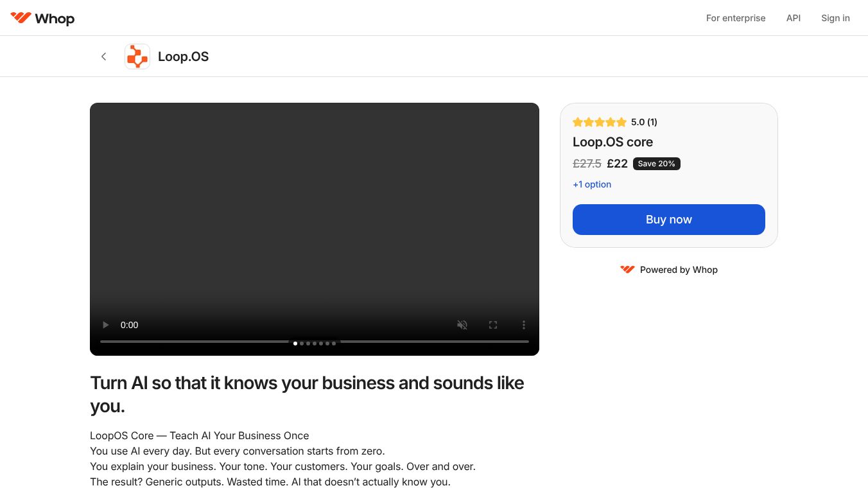Viewport: 868px width, 488px height.
Task: Unmute the video audio
Action: (462, 325)
